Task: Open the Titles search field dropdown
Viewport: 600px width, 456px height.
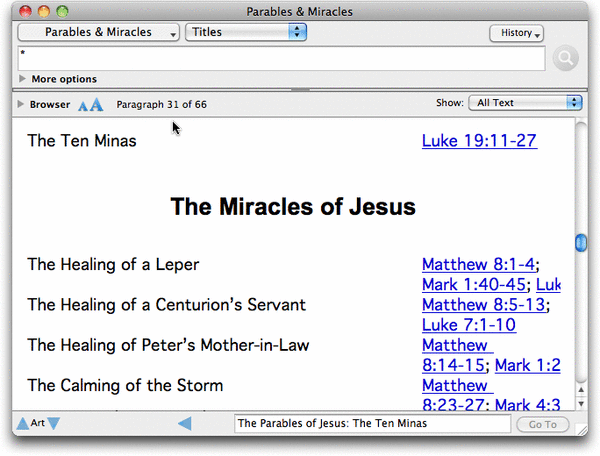Action: coord(246,33)
